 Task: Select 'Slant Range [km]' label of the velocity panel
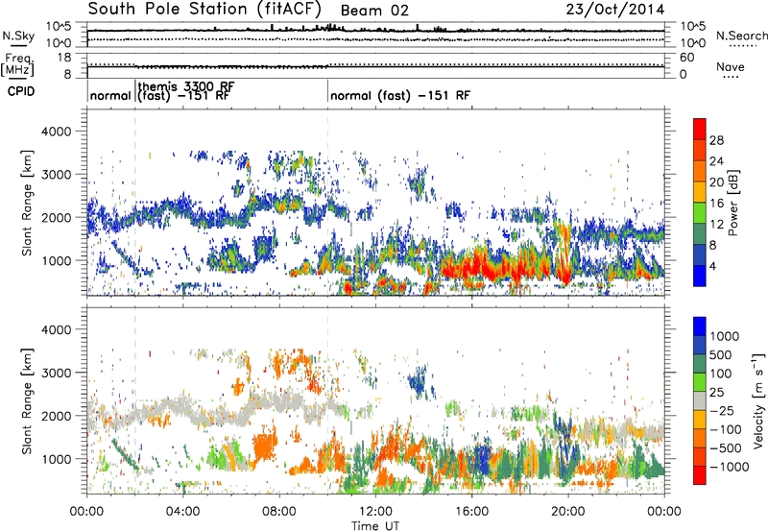[27, 400]
